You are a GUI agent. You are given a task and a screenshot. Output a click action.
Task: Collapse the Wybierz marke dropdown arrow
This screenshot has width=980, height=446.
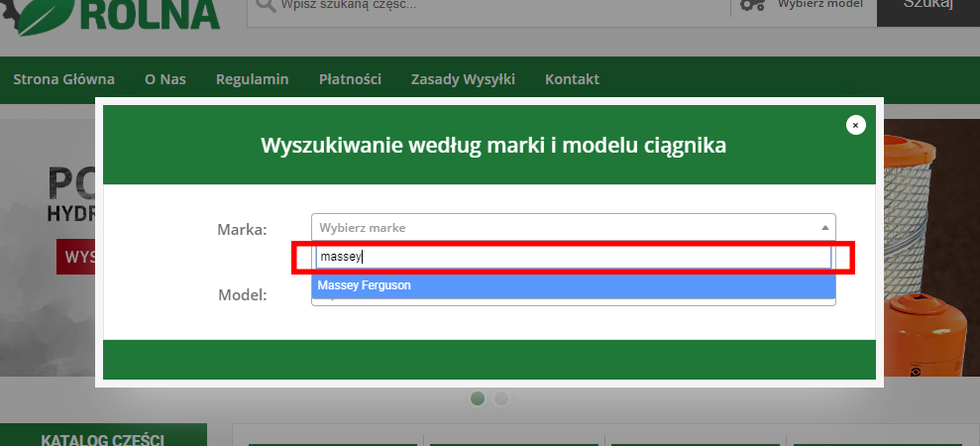(x=825, y=228)
